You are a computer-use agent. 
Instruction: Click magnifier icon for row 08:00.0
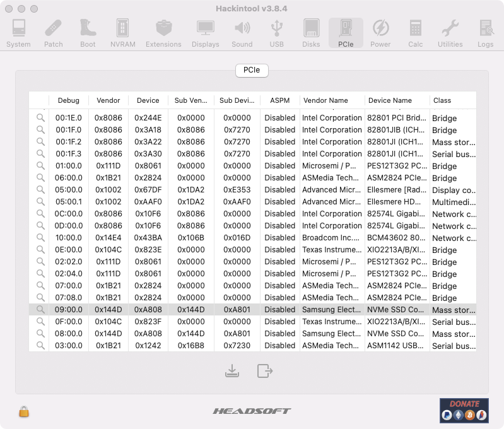[40, 334]
